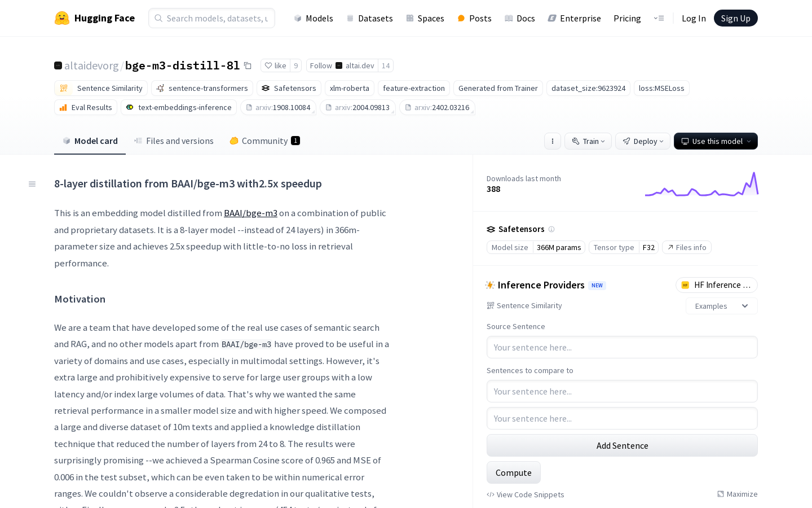Open Docs in the navigation
812x508 pixels.
tap(519, 18)
